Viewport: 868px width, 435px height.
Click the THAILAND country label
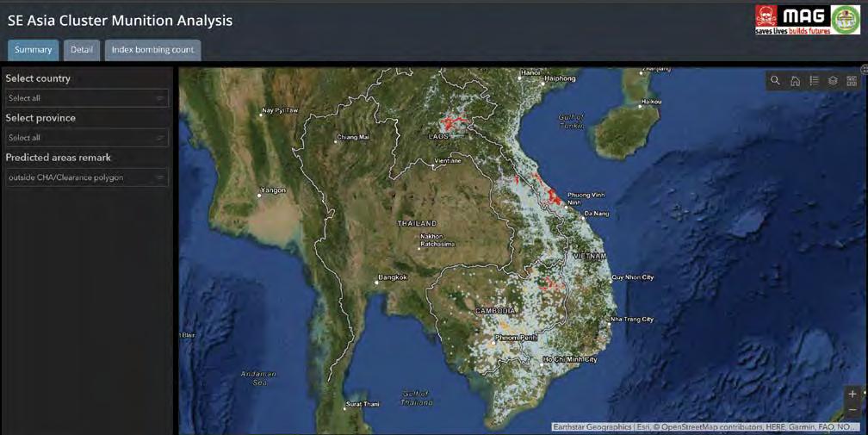click(x=418, y=224)
